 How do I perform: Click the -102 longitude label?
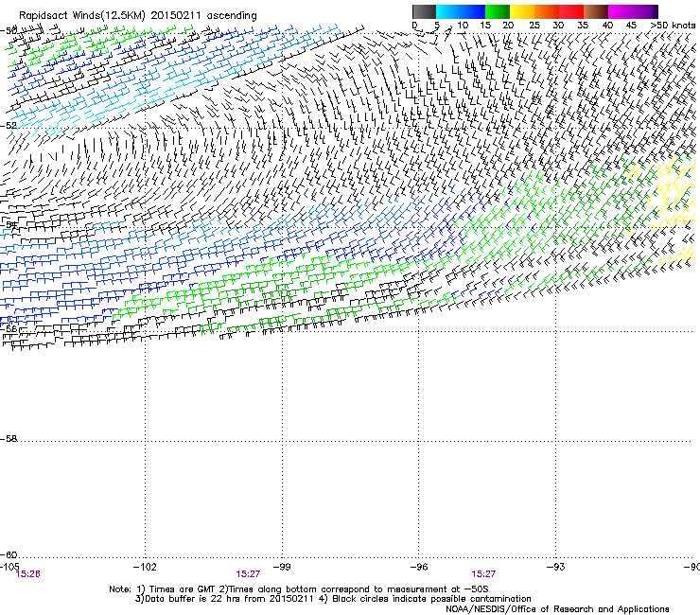145,567
